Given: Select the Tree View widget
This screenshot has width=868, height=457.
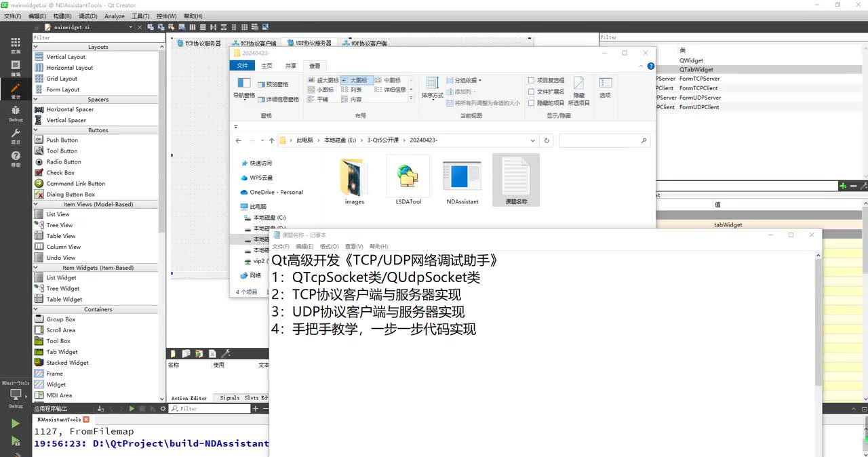Looking at the screenshot, I should click(x=59, y=225).
